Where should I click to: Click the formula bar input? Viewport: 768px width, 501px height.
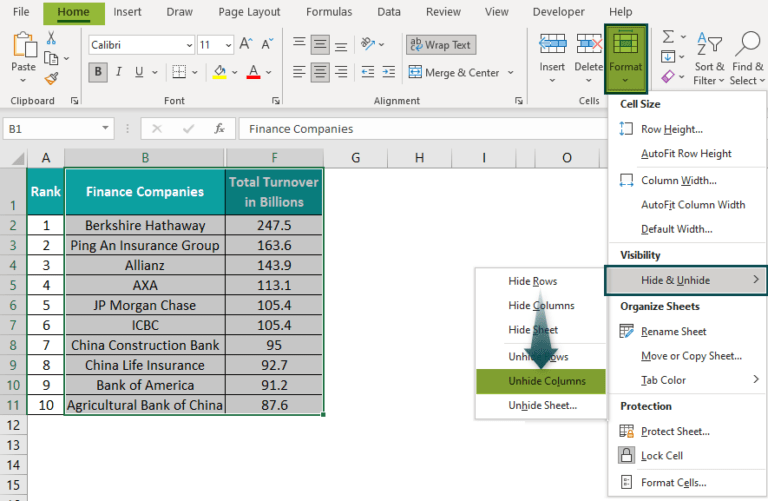tap(423, 129)
